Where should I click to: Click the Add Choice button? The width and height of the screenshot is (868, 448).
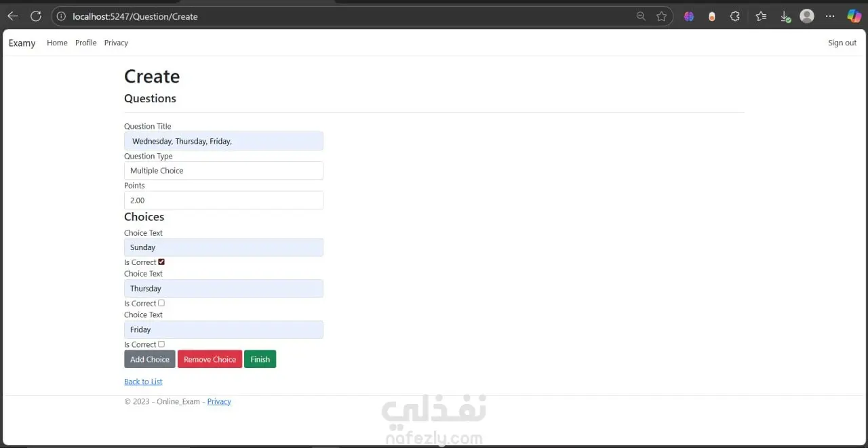150,359
